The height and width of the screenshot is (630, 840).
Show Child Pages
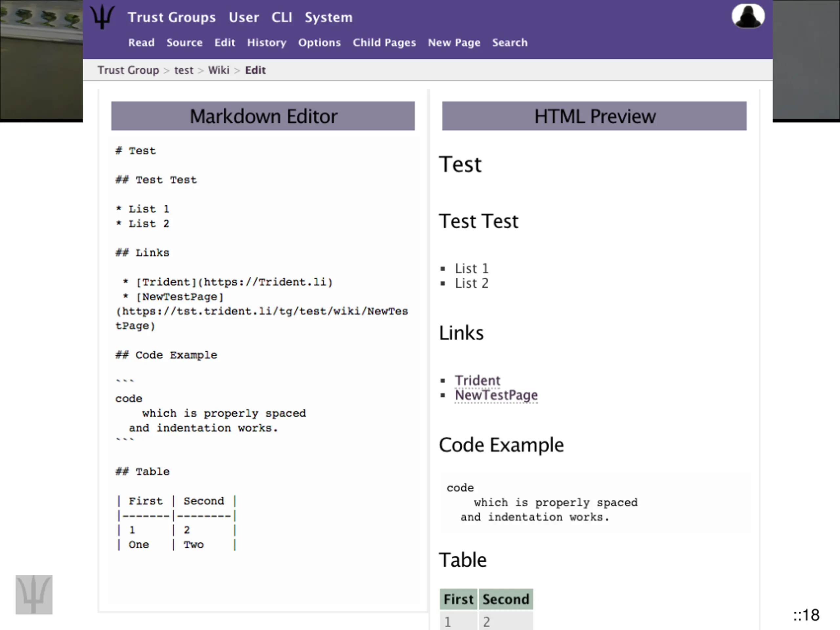click(x=384, y=43)
